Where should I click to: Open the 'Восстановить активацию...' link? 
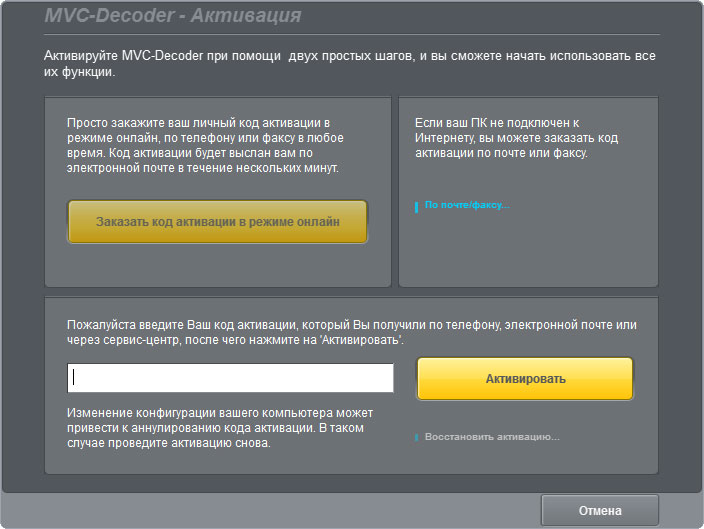coord(492,437)
